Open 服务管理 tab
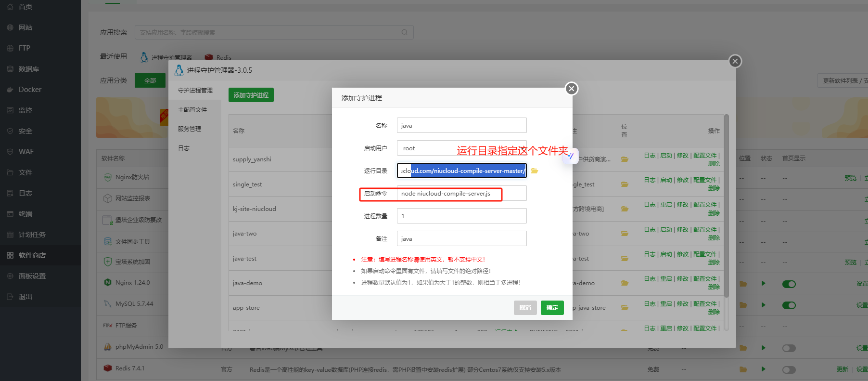 point(190,129)
